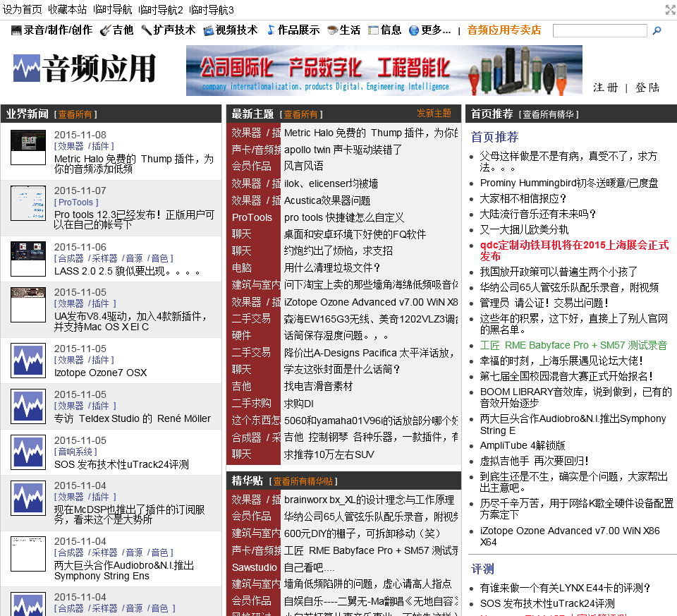677x616 pixels.
Task: Open topic pro tools 快捷键怎么自定义
Action: pyautogui.click(x=344, y=217)
